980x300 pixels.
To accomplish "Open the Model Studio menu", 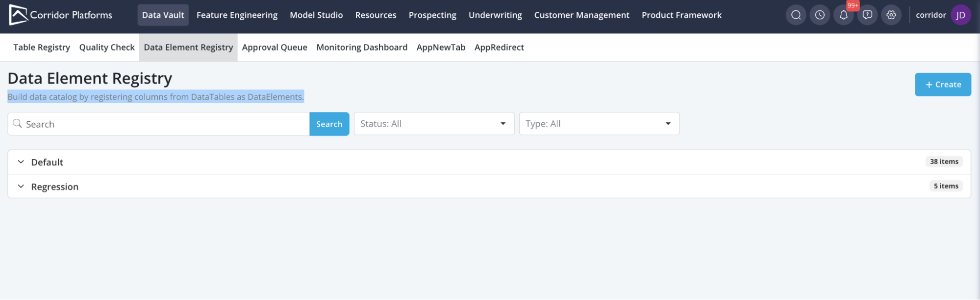I will [316, 15].
